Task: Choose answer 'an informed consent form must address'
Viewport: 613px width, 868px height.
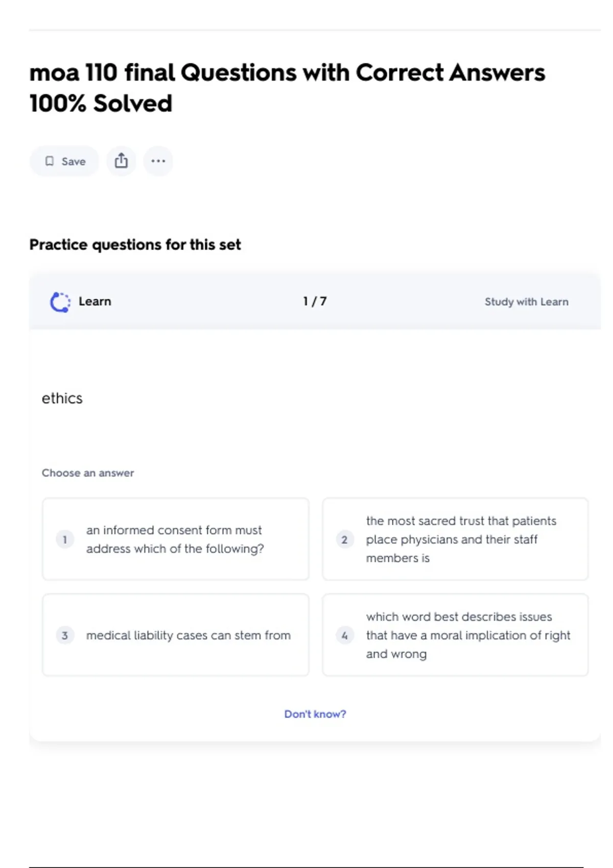Action: point(175,539)
